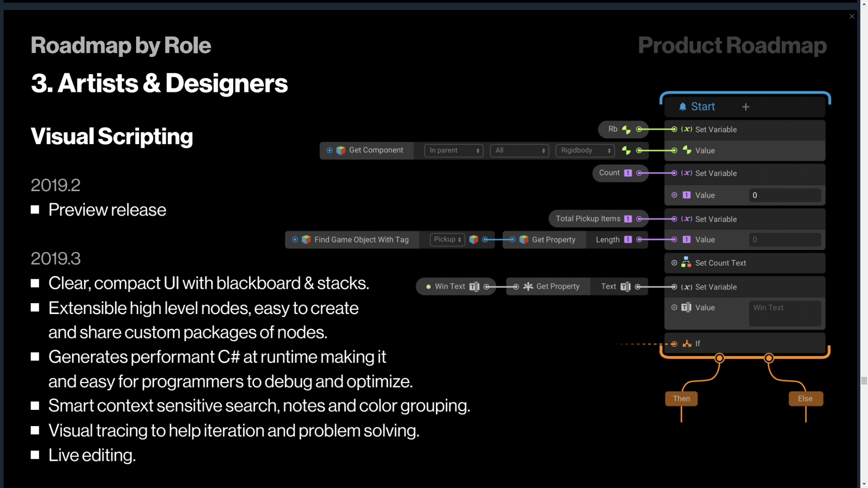Toggle the Find Game Object input port

(x=295, y=239)
